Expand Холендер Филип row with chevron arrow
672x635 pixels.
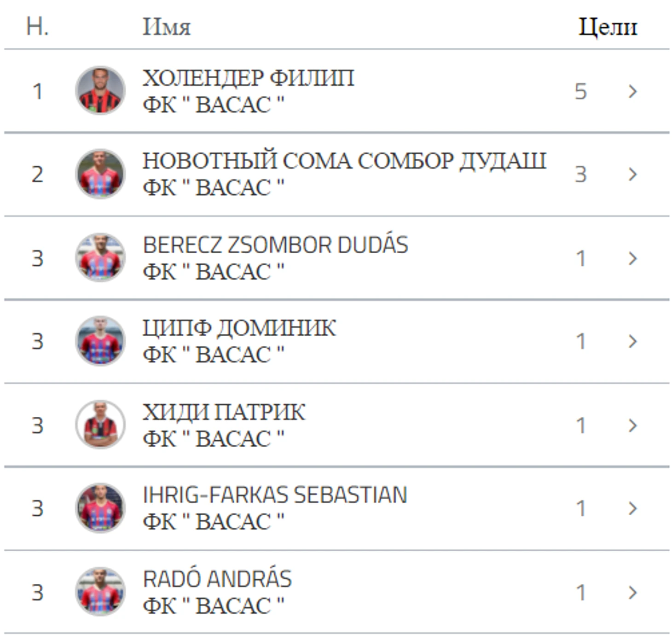pyautogui.click(x=633, y=91)
